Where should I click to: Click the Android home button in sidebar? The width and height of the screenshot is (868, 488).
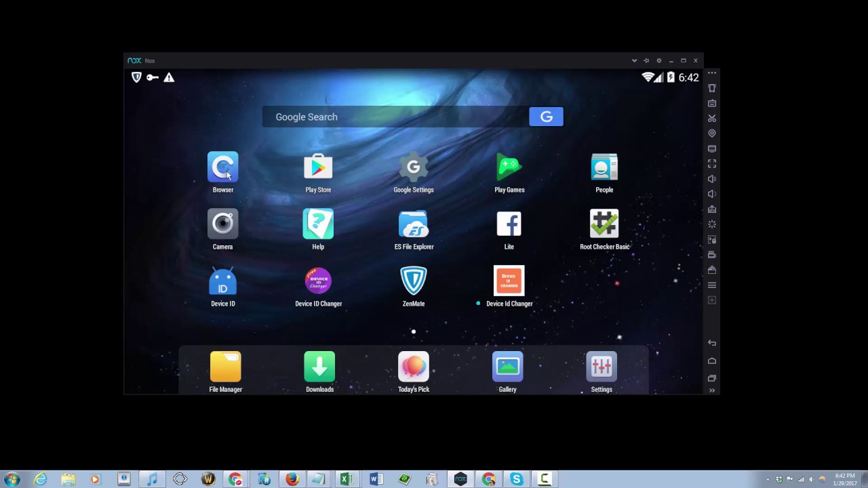pos(712,361)
